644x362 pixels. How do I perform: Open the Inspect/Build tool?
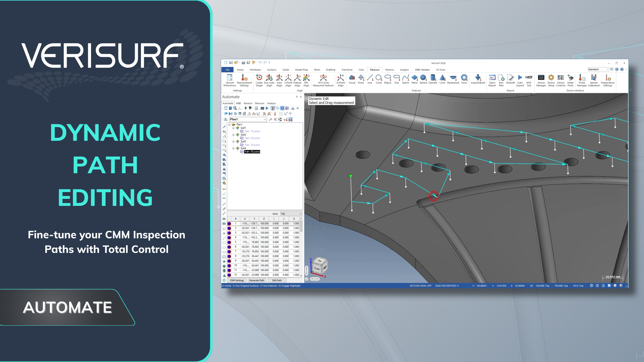coord(478,79)
